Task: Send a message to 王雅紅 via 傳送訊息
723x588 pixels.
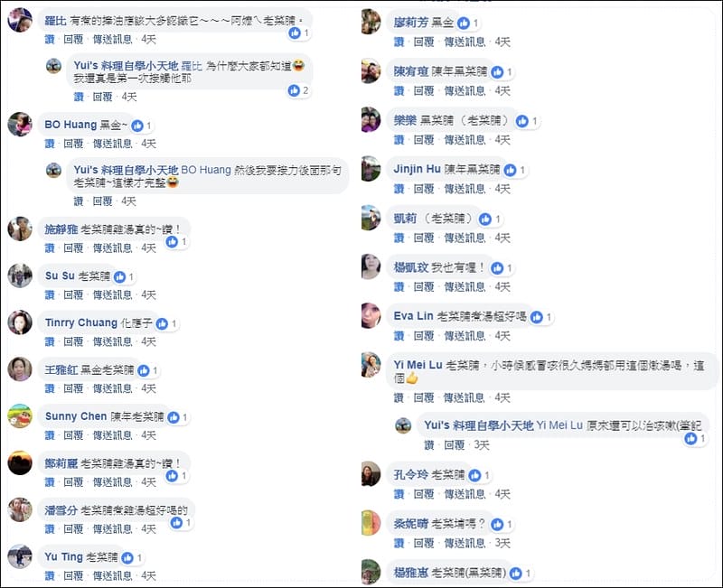Action: tap(112, 388)
